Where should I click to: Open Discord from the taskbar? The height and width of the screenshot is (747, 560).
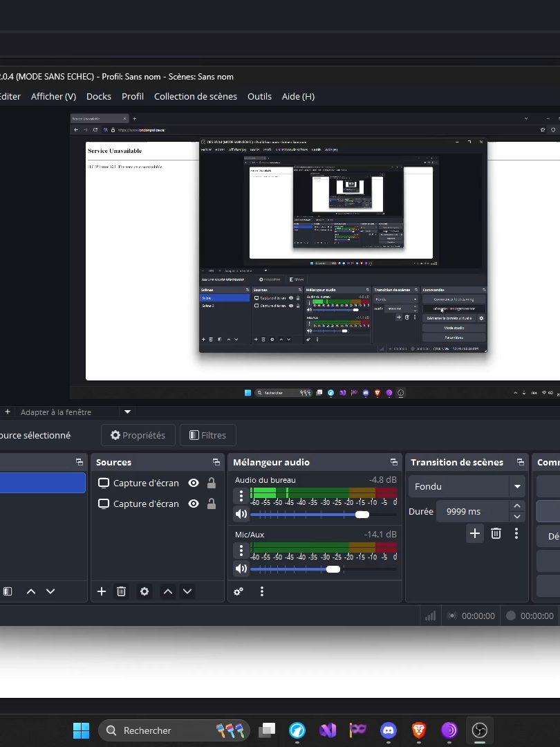389,730
